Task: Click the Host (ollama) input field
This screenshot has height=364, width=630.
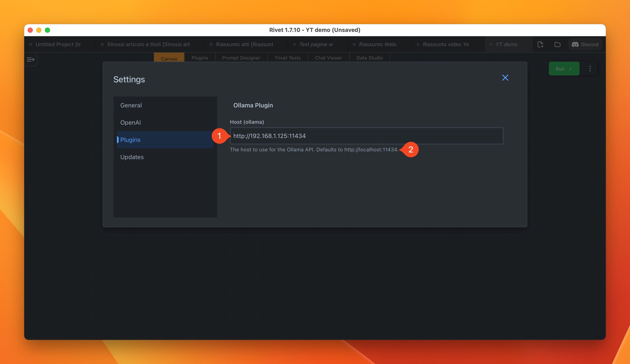Action: coord(366,136)
